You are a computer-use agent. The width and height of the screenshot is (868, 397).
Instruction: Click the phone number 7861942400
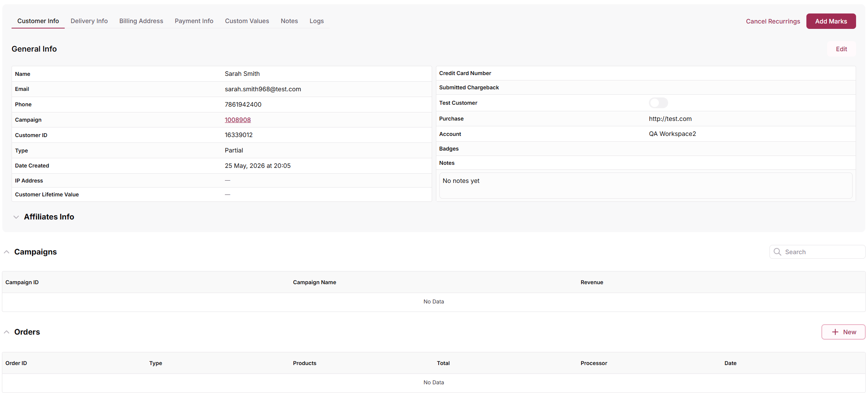[x=243, y=105]
